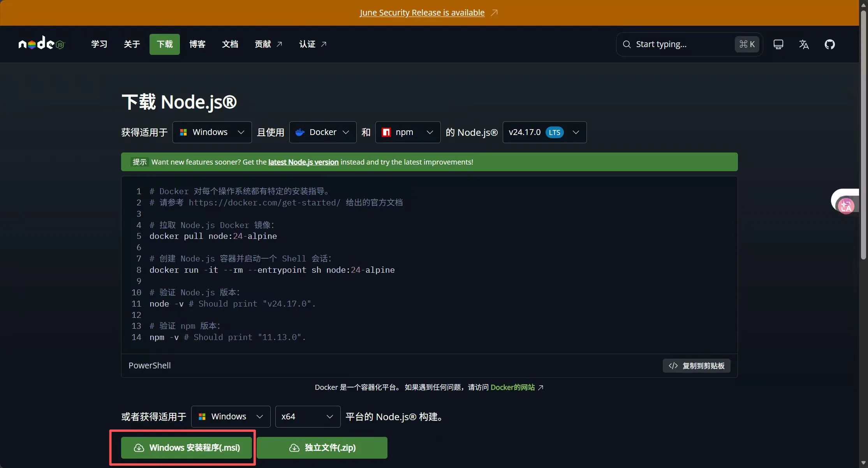Viewport: 868px width, 468px height.
Task: Click the 下载 Node.js® page heading
Action: (x=179, y=102)
